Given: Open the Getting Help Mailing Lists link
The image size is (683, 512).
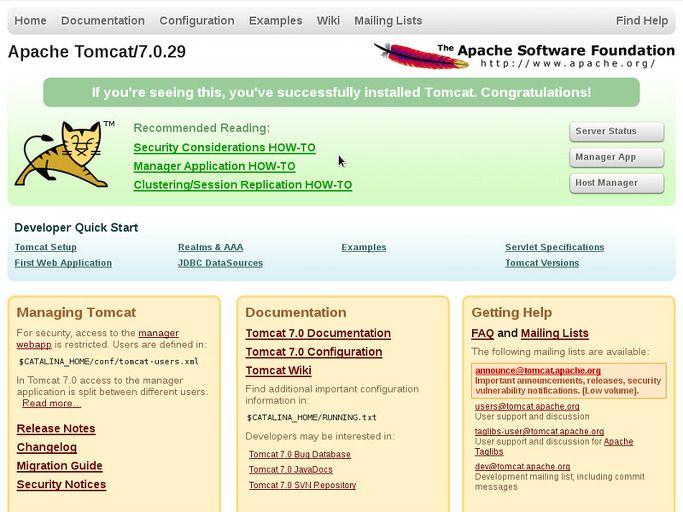Looking at the screenshot, I should 555,333.
